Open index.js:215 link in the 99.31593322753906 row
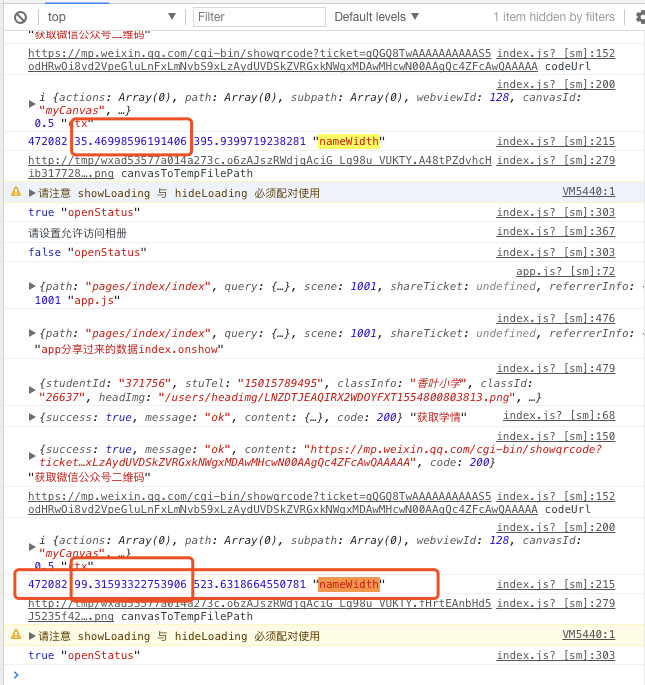Viewport: 645px width, 685px height. (x=555, y=584)
